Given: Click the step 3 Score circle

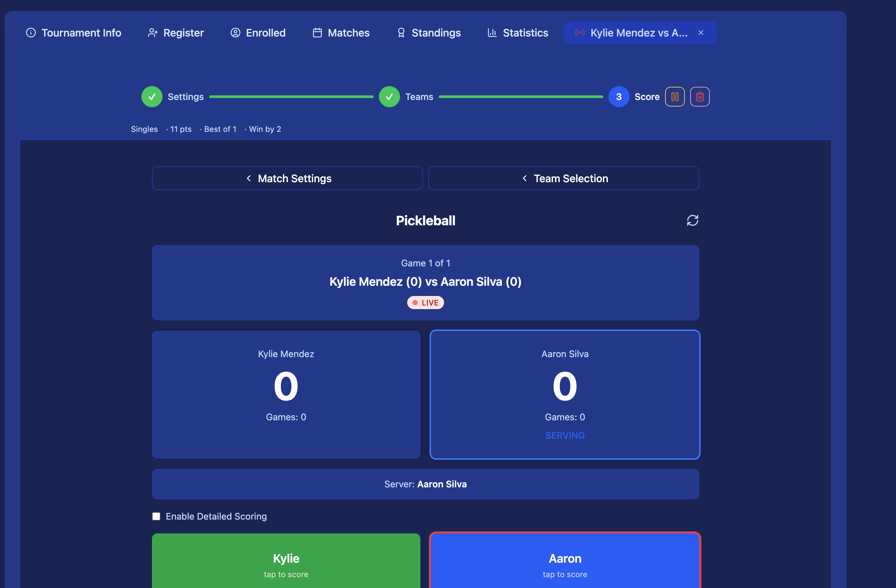Looking at the screenshot, I should coord(619,97).
